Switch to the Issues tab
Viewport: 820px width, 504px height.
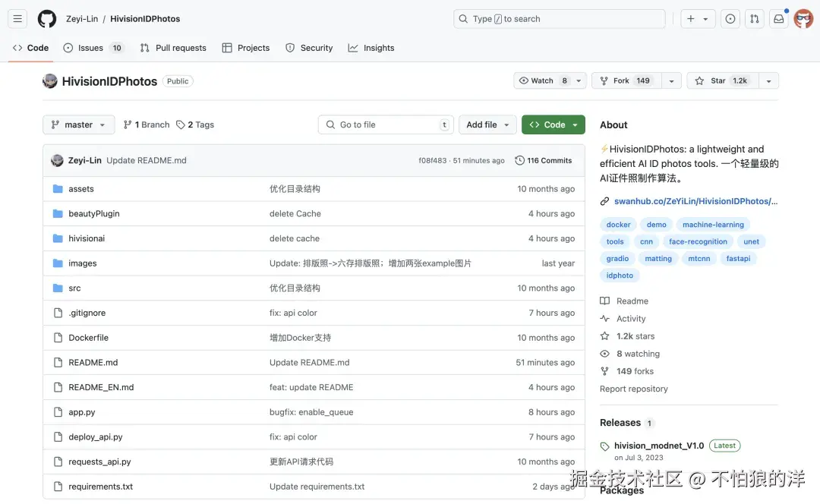[x=93, y=48]
